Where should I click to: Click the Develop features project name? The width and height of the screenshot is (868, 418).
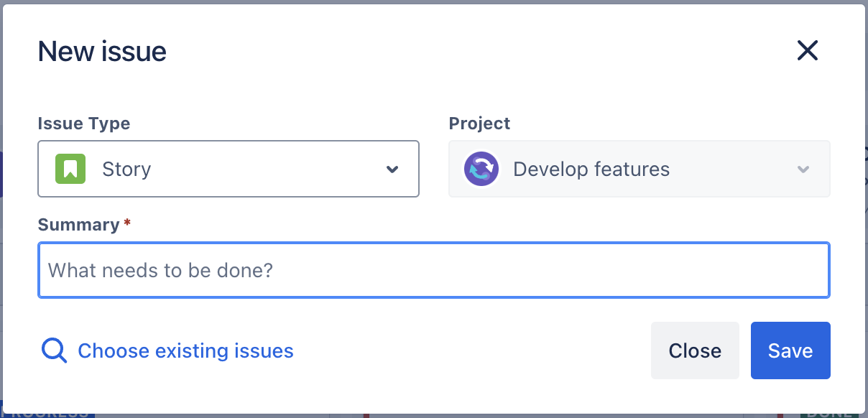(x=591, y=169)
